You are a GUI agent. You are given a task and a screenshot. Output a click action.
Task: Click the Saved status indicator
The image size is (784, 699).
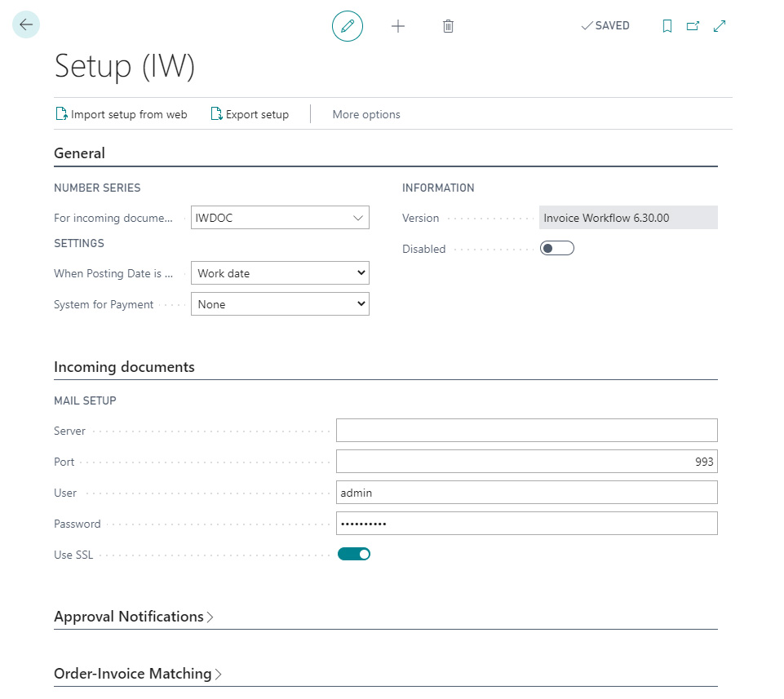point(605,25)
